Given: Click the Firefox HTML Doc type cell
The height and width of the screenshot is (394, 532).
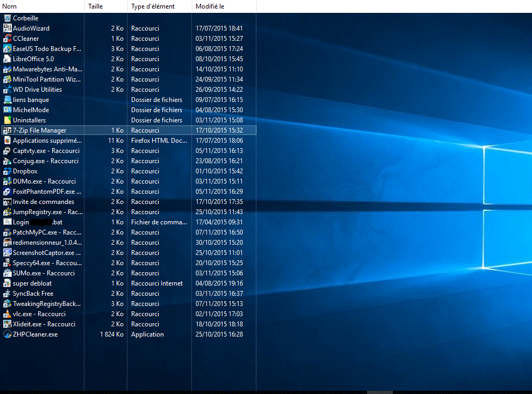Looking at the screenshot, I should click(159, 141).
